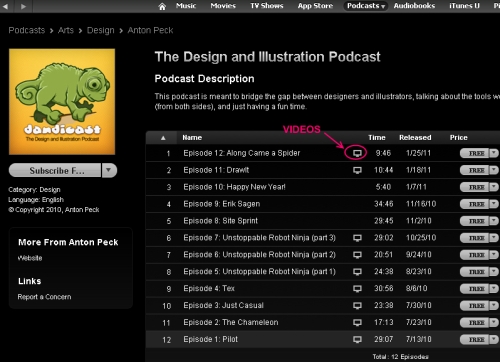Open price dropdown for Episode 10: Happy New Year
The image size is (500, 362).
(494, 187)
